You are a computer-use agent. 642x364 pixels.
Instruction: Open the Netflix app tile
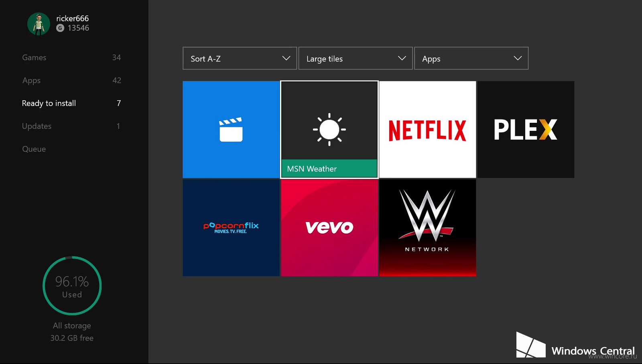(428, 130)
